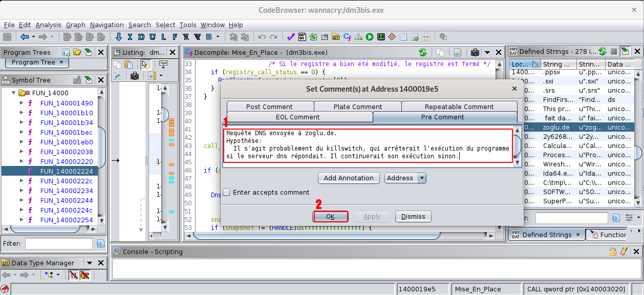Click the undo icon in main toolbar
The height and width of the screenshot is (295, 644).
[262, 37]
